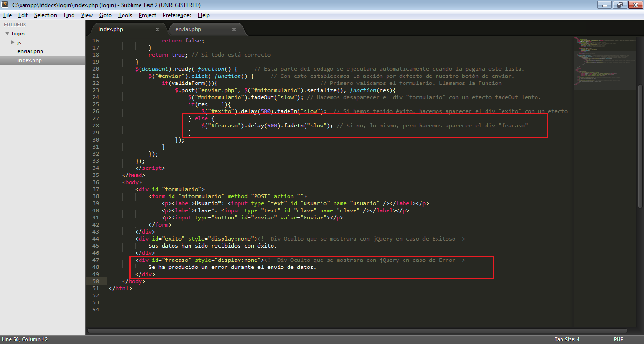Open the Project menu
Viewport: 644px width, 344px height.
click(147, 15)
